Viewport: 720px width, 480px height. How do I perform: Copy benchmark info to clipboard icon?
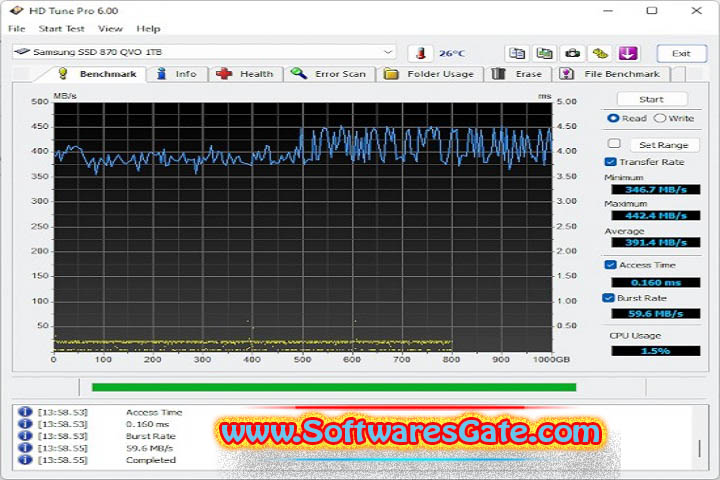517,53
